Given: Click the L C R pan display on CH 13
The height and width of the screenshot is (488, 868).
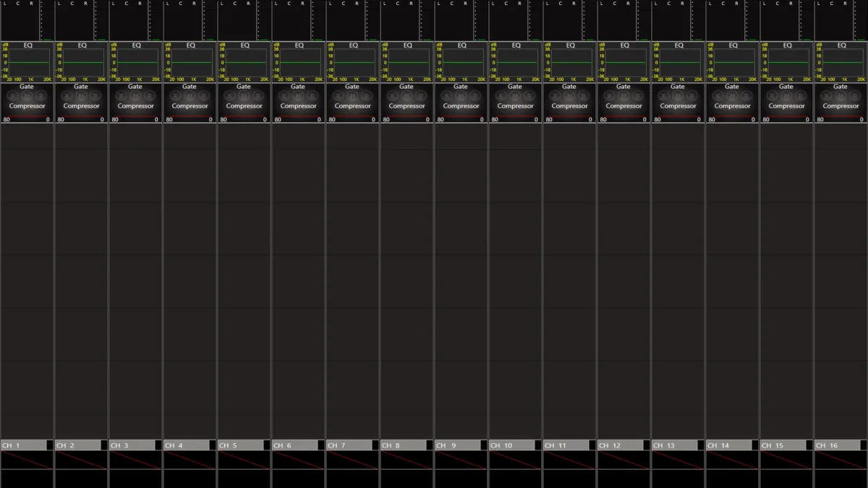Looking at the screenshot, I should pyautogui.click(x=671, y=20).
